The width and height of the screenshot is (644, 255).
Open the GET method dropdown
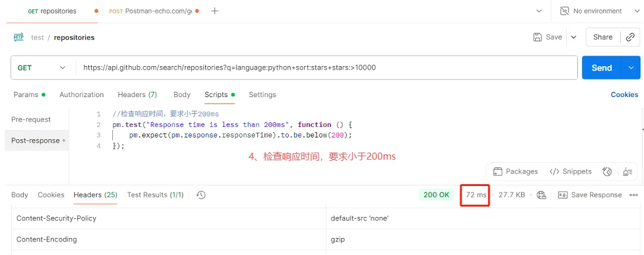(43, 68)
